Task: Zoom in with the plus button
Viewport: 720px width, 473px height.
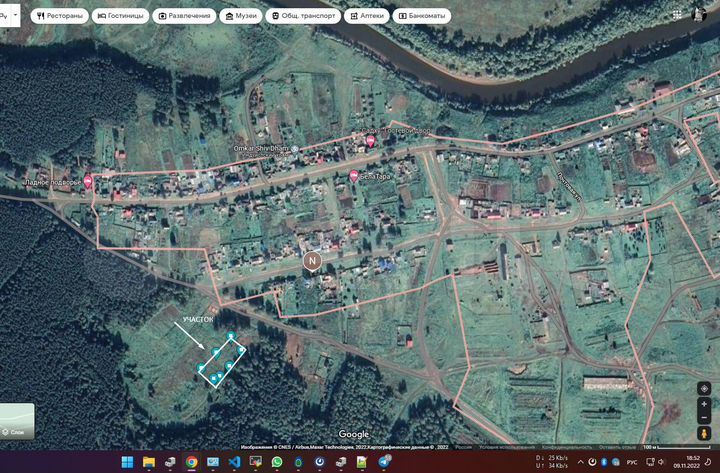Action: pos(704,404)
